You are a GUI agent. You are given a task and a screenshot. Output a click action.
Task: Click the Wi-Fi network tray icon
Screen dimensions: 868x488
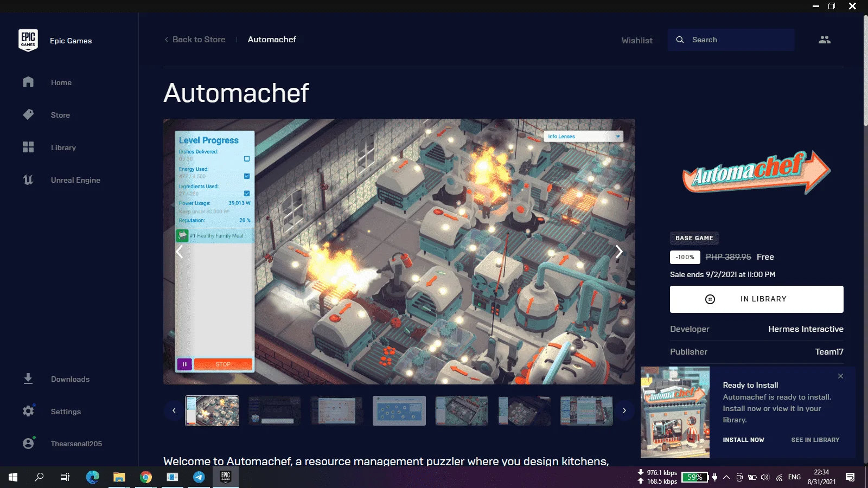coord(779,477)
